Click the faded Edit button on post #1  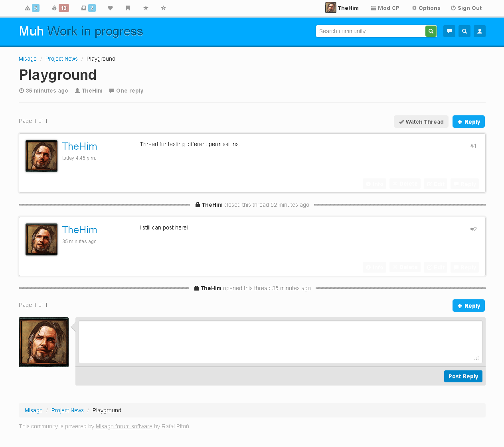[436, 184]
